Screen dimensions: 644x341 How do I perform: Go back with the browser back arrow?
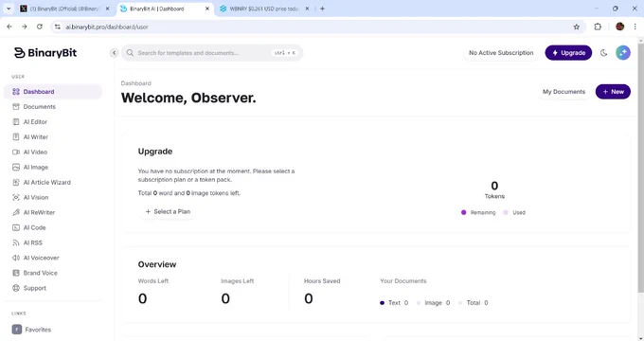tap(9, 27)
